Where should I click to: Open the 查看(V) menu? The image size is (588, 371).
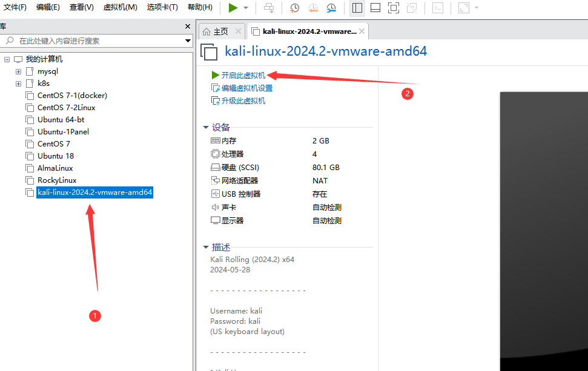click(81, 7)
